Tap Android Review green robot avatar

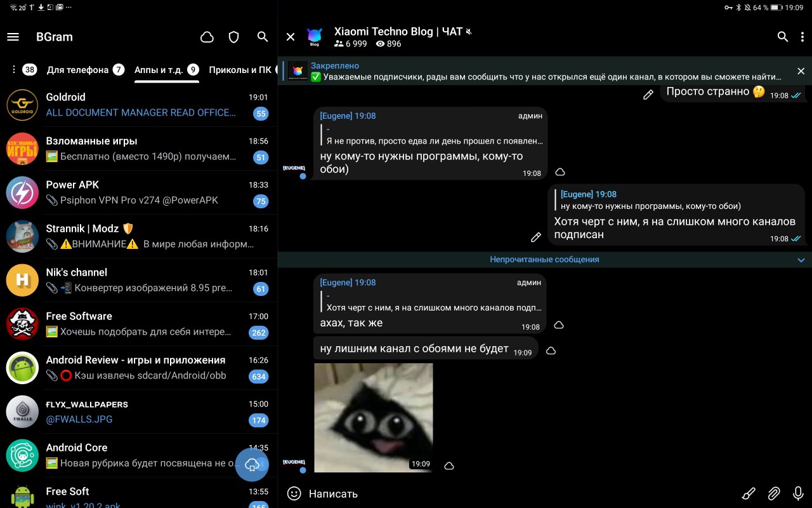pos(22,368)
